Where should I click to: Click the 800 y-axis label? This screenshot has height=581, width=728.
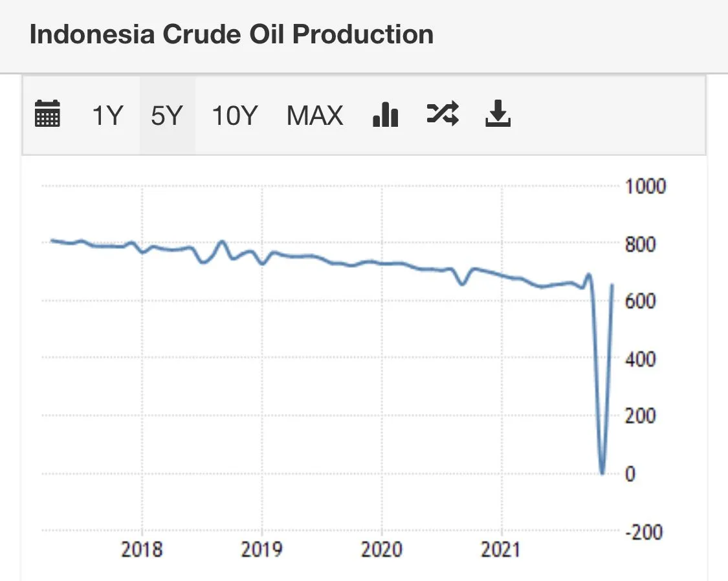pyautogui.click(x=640, y=245)
